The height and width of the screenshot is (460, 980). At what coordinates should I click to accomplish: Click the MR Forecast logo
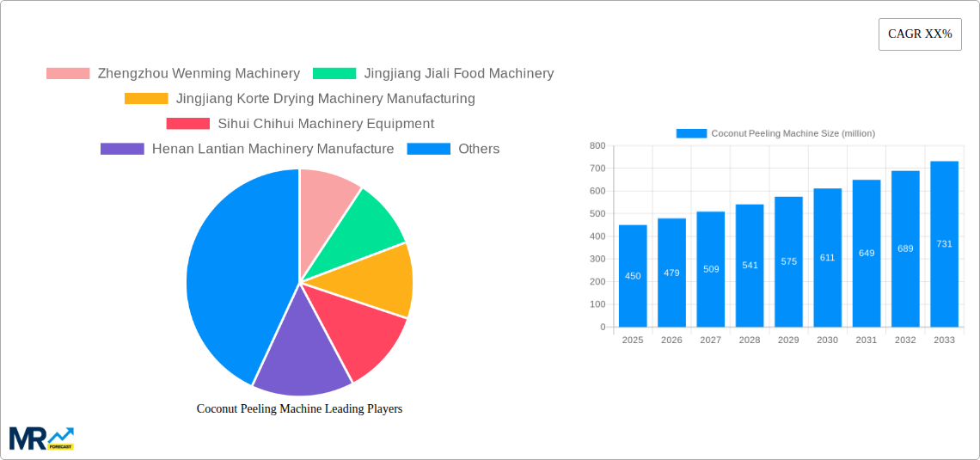(41, 439)
